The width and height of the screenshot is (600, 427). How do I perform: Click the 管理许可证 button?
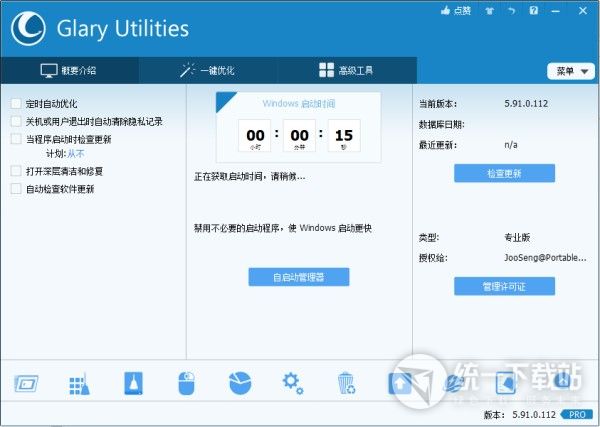tap(504, 287)
